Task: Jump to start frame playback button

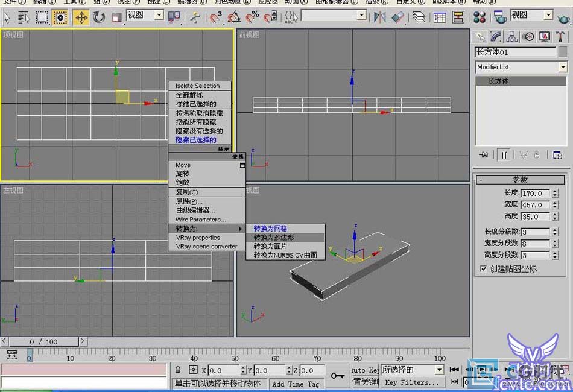Action: tap(454, 370)
